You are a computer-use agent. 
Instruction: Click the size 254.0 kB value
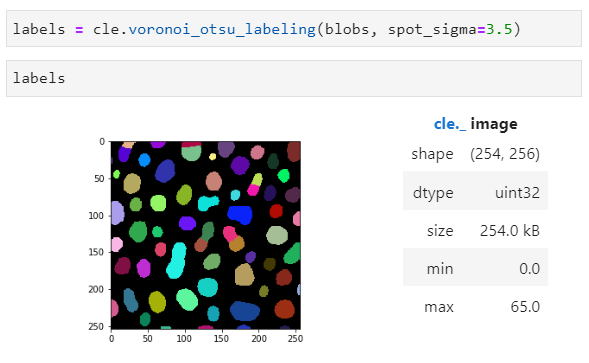(x=509, y=230)
